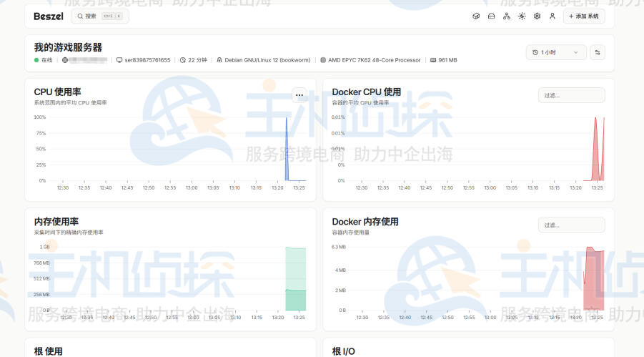Click the 内存使用率 chart heading
Image resolution: width=644 pixels, height=357 pixels.
[x=56, y=222]
